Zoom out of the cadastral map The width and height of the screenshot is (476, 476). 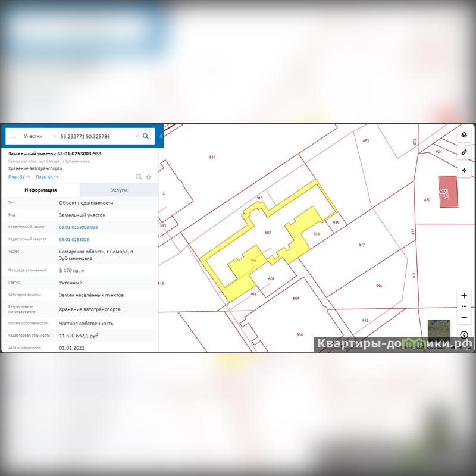coord(464,317)
